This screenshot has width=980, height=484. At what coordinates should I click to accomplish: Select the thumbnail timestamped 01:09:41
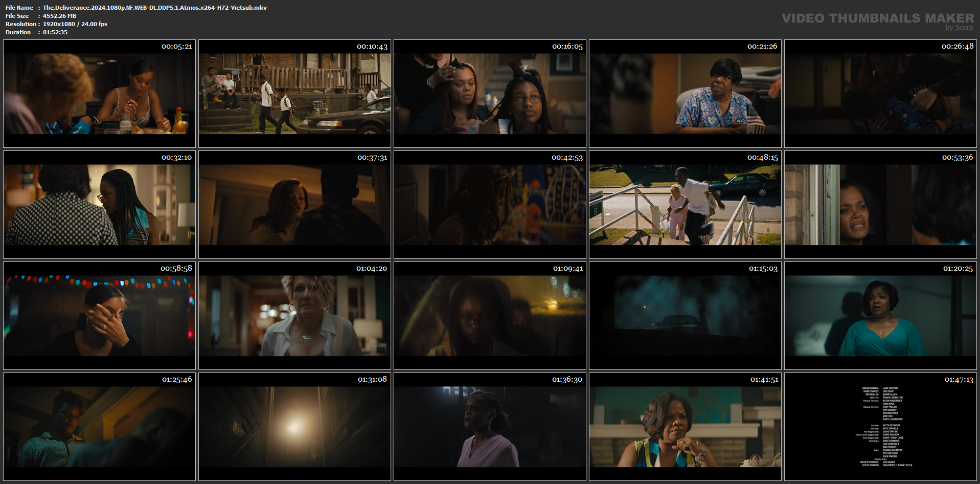490,316
